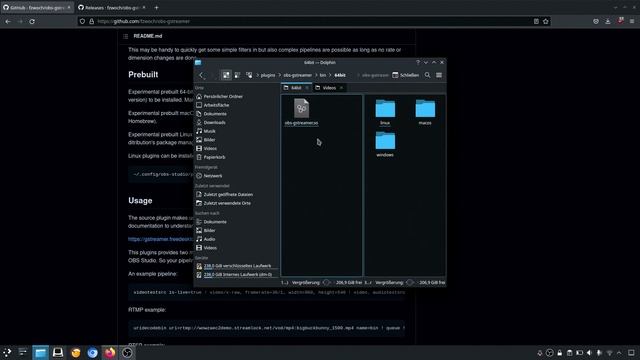The image size is (640, 360).
Task: Expand subfolders arrow before 64bit breadcrumb
Action: 330,75
